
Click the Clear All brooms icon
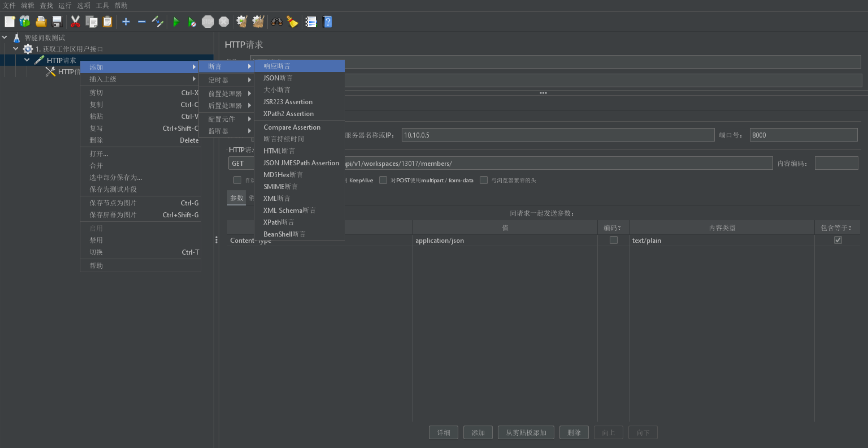(x=258, y=22)
